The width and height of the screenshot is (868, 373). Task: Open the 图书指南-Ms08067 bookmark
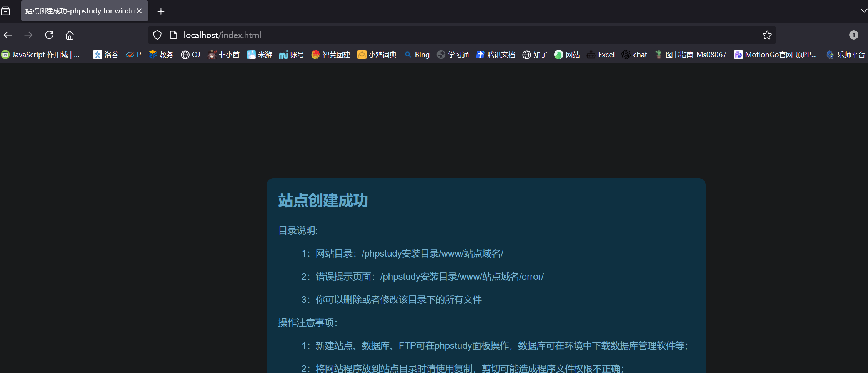[691, 55]
